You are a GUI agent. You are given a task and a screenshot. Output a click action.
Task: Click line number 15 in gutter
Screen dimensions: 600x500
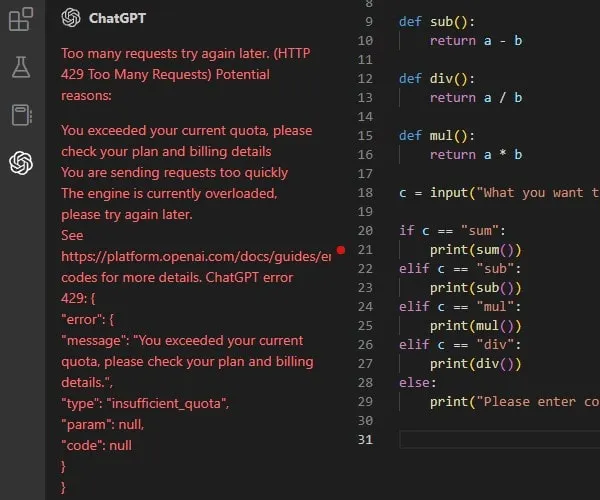click(365, 135)
